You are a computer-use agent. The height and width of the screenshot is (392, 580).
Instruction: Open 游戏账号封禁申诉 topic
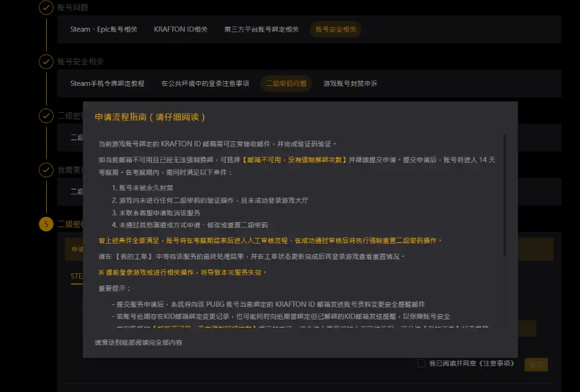[x=350, y=84]
